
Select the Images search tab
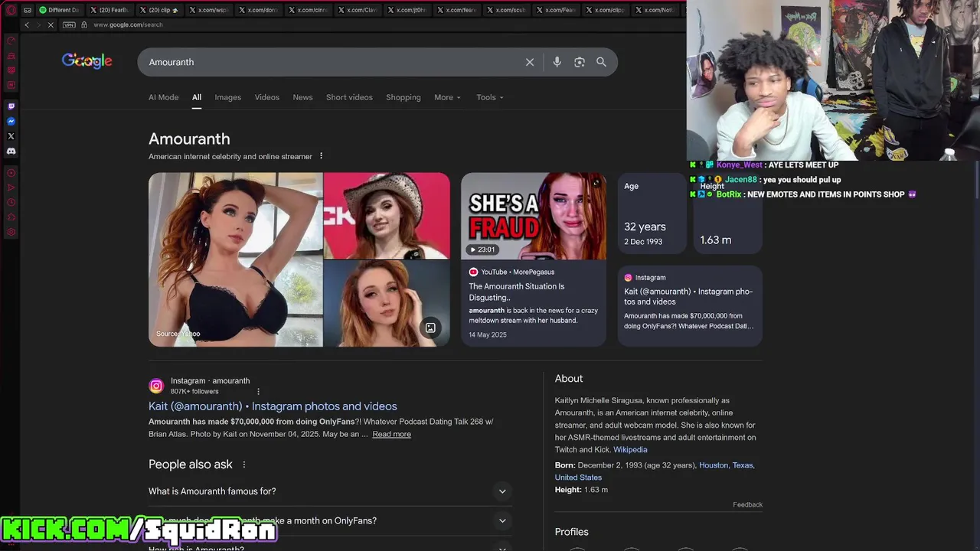(x=227, y=97)
